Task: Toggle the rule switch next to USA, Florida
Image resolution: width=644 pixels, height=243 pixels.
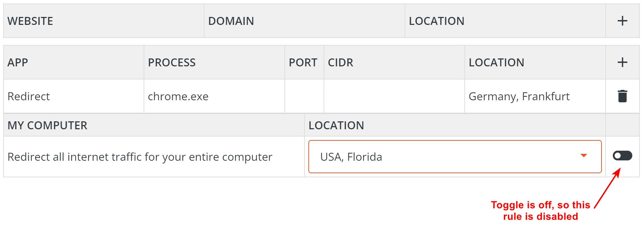Action: coord(622,156)
